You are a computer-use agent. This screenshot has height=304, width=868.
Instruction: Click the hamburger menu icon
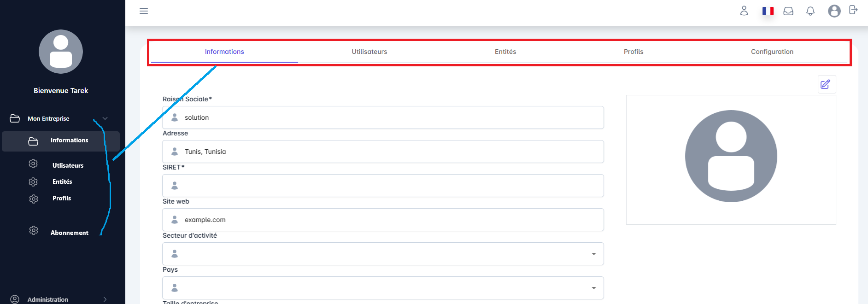(144, 11)
